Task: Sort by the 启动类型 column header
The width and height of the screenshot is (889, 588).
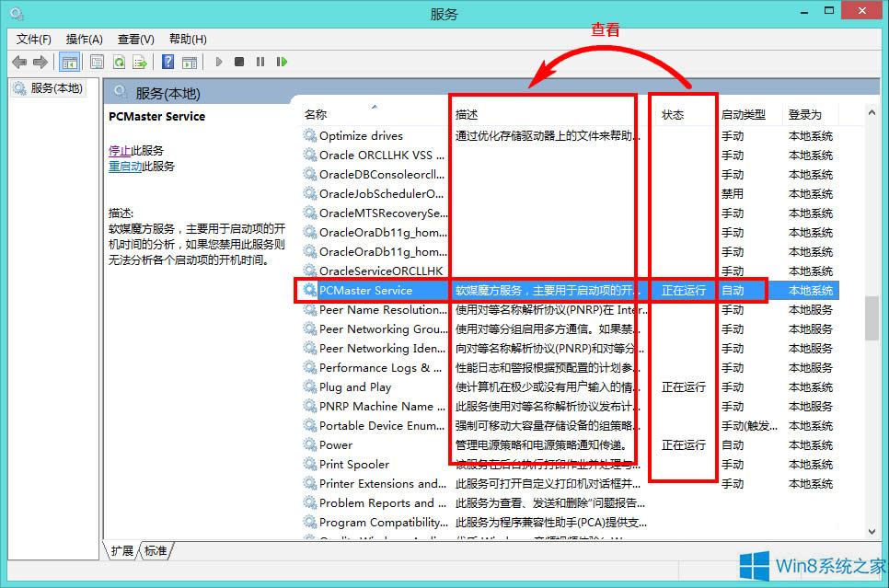Action: [743, 114]
